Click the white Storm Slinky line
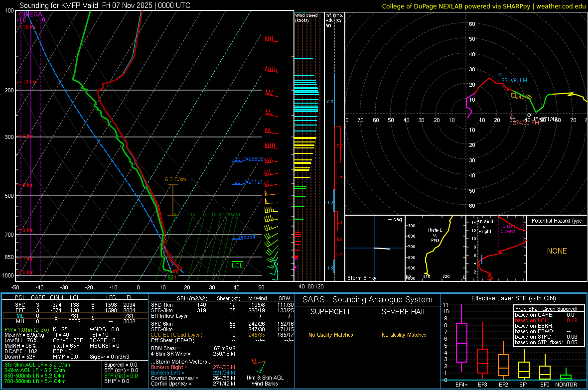Image resolution: width=588 pixels, height=390 pixels. [382, 248]
